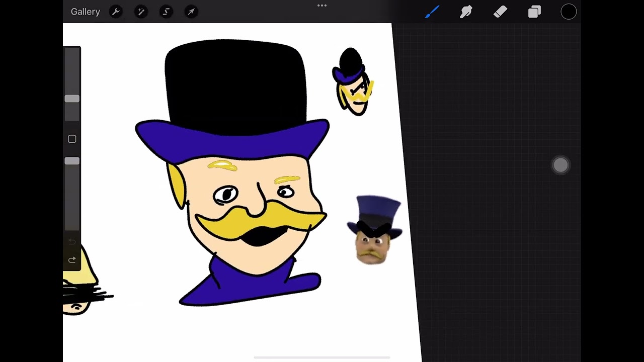Open the Actions wrench menu
Viewport: 644px width, 362px height.
pyautogui.click(x=116, y=12)
